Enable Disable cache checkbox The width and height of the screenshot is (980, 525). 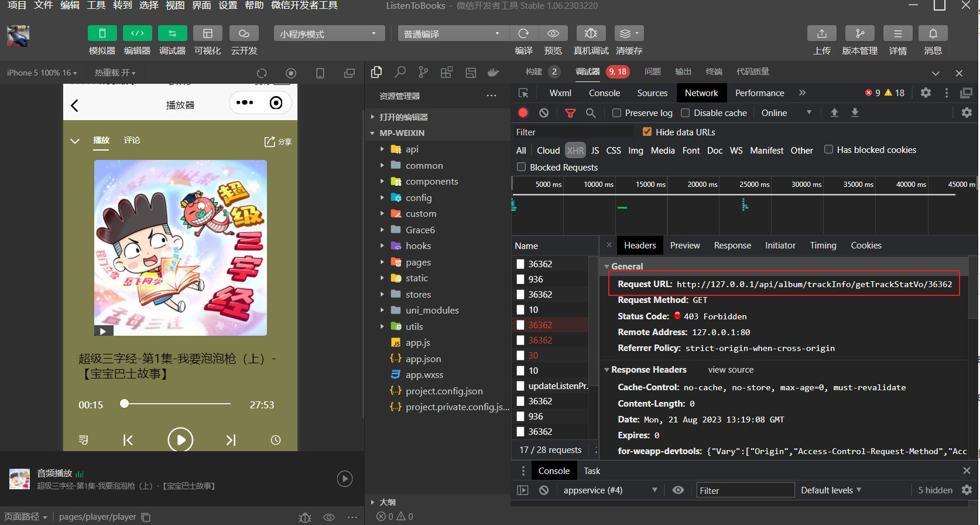tap(685, 113)
